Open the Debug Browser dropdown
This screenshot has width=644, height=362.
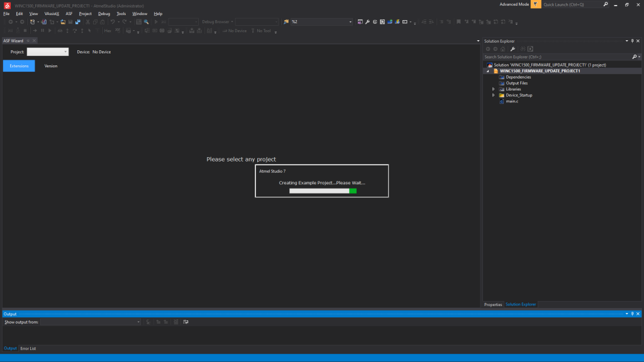tap(217, 22)
